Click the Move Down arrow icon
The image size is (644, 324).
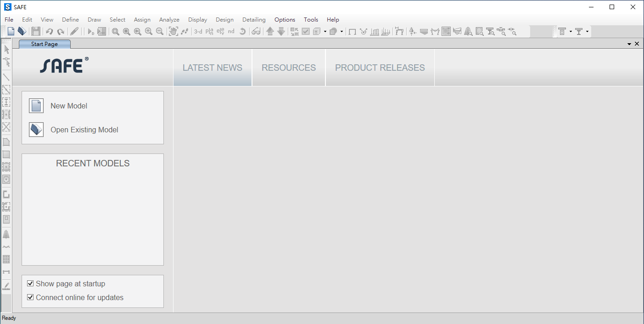[281, 31]
